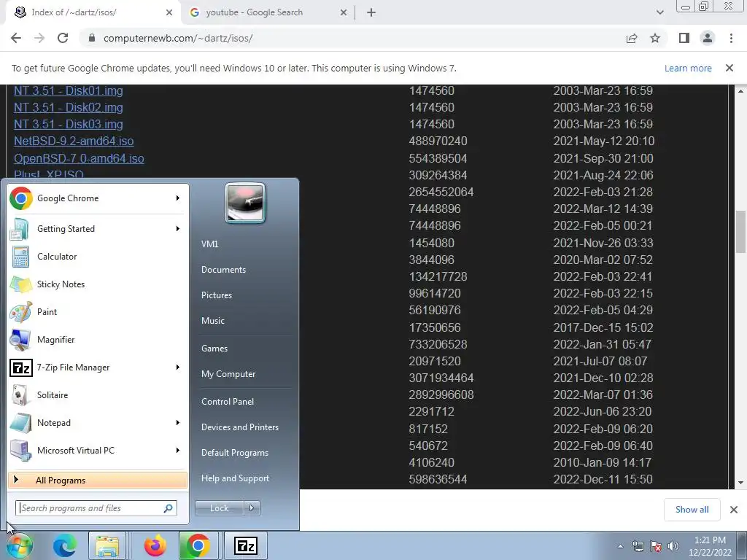747x560 pixels.
Task: Launch 7-Zip File Manager from the Start menu
Action: pyautogui.click(x=98, y=367)
